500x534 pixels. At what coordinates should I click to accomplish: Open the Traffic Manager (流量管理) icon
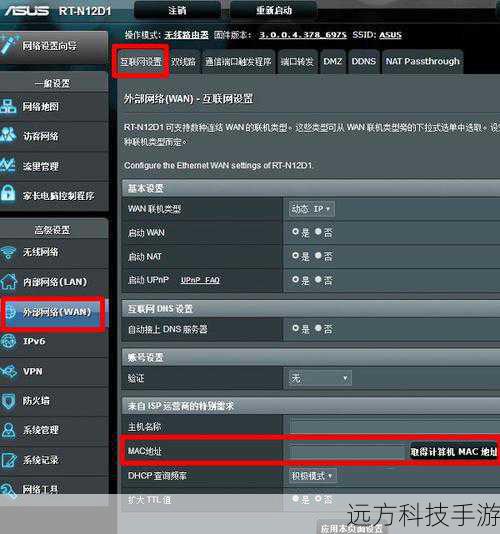click(7, 165)
